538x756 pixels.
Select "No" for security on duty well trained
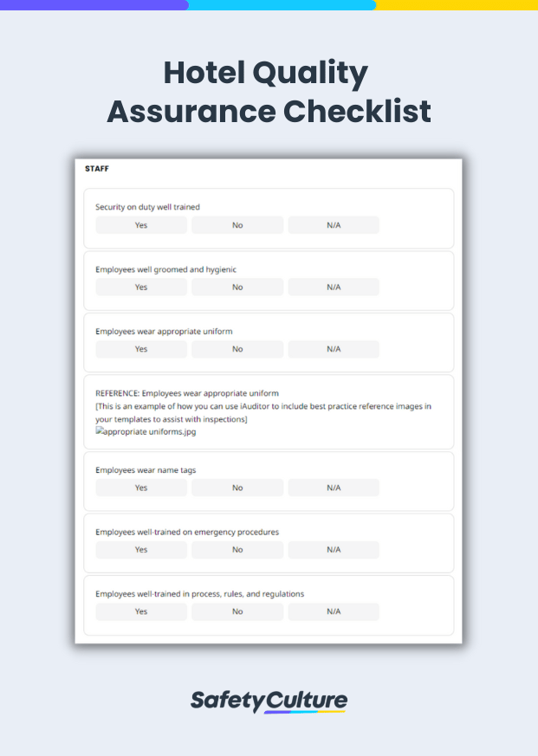237,225
